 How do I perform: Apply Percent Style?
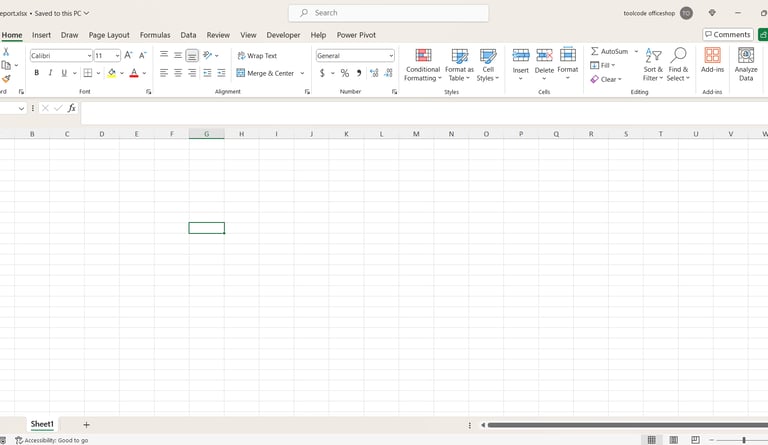pos(345,73)
